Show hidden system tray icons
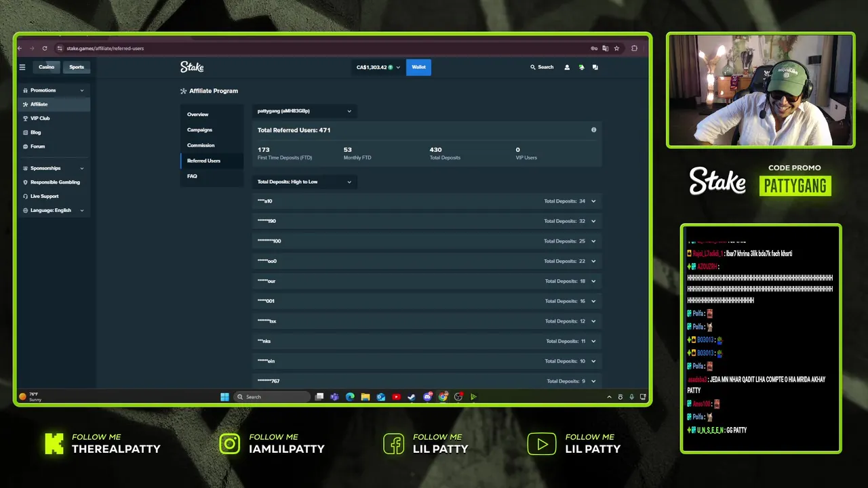The image size is (868, 488). [x=609, y=396]
